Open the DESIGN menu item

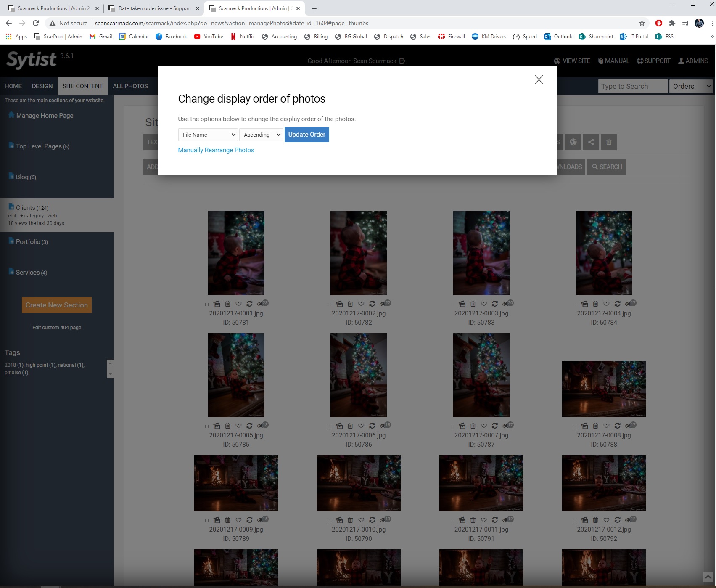(42, 86)
